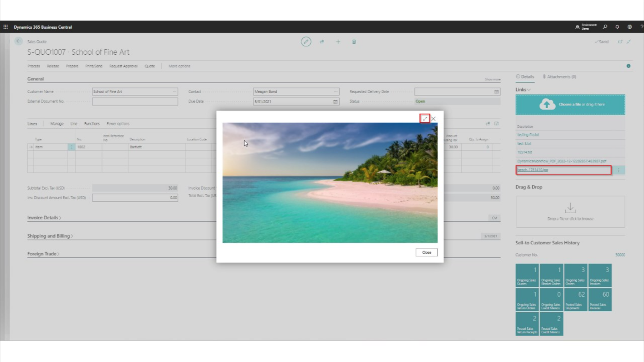Click the beach image preview
Viewport: 644px width, 362px height.
(330, 183)
